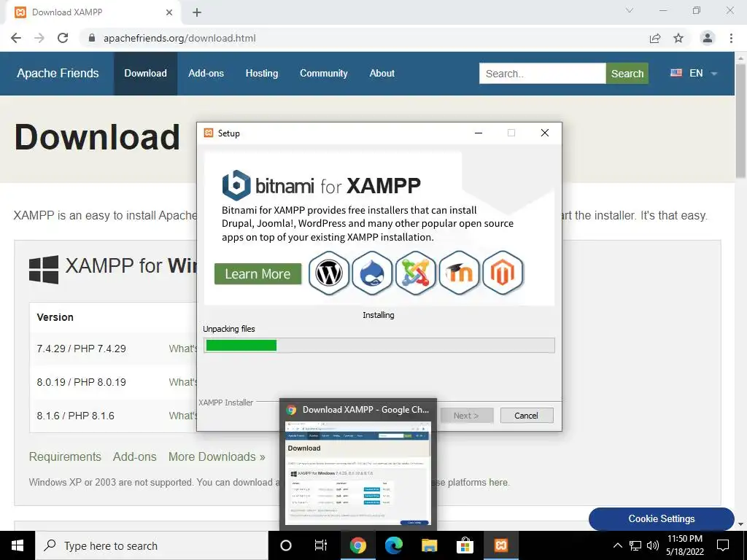Open About navigation item
This screenshot has height=560, width=747.
(x=382, y=74)
